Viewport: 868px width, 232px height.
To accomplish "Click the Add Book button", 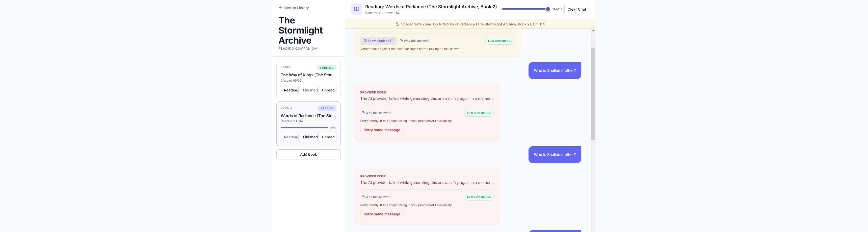I will [308, 154].
